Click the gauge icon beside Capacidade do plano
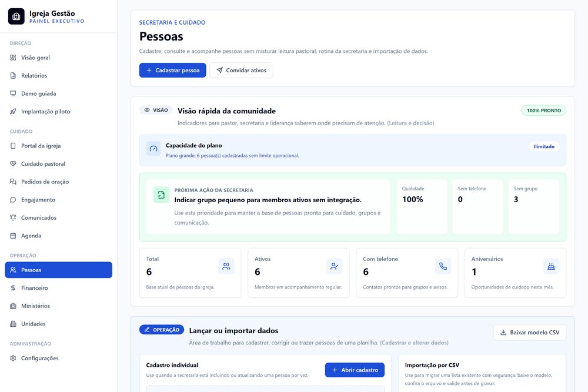This screenshot has width=588, height=392. click(x=153, y=149)
